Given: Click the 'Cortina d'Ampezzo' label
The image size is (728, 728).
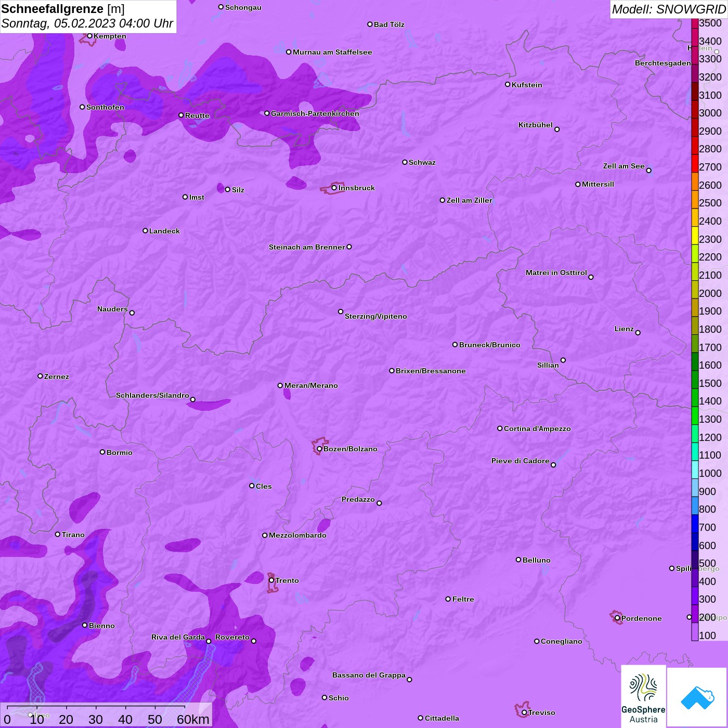Looking at the screenshot, I should pyautogui.click(x=537, y=428).
